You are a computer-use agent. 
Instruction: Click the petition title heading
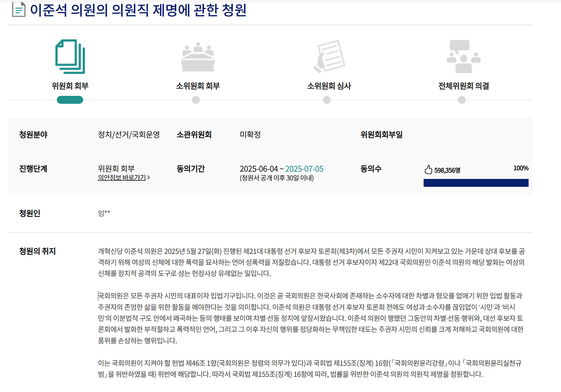tap(138, 10)
